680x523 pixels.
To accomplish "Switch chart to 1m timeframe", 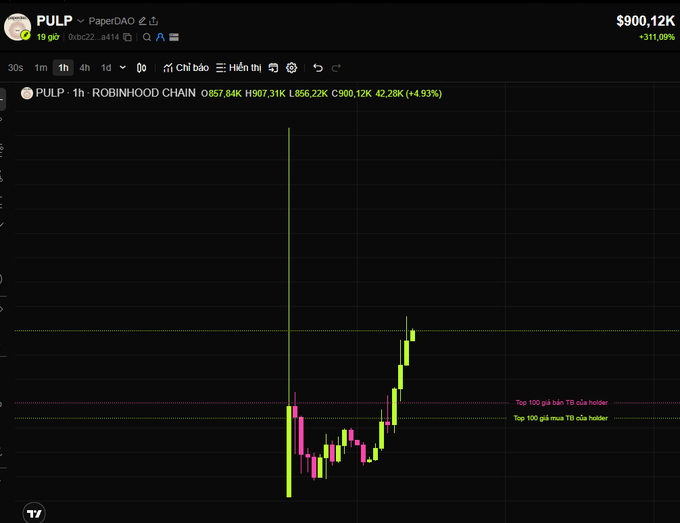I will pyautogui.click(x=41, y=68).
